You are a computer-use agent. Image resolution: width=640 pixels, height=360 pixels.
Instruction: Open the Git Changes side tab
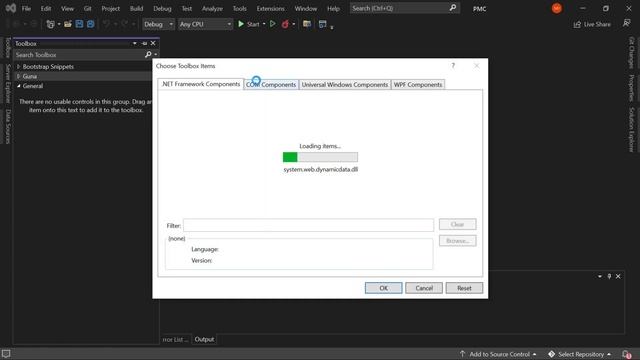tap(631, 52)
